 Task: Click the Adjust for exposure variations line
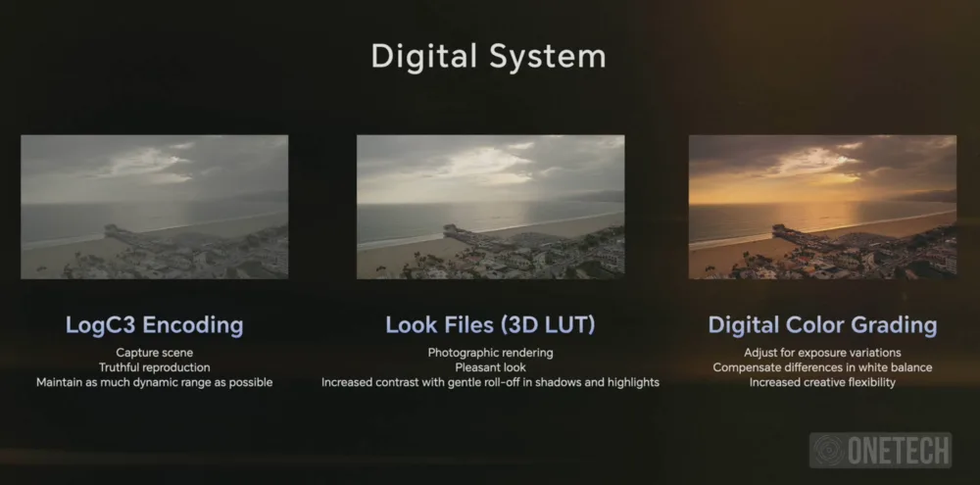pyautogui.click(x=822, y=353)
